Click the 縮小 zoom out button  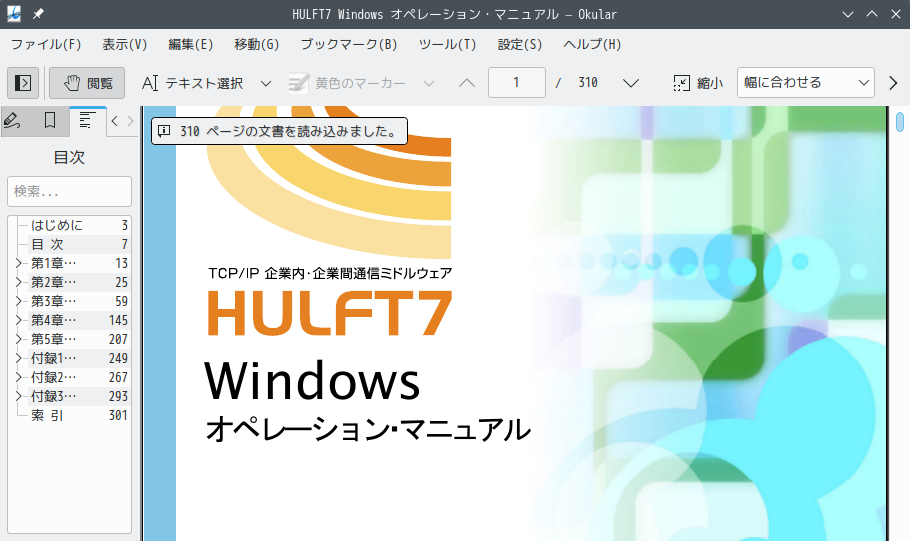coord(698,83)
